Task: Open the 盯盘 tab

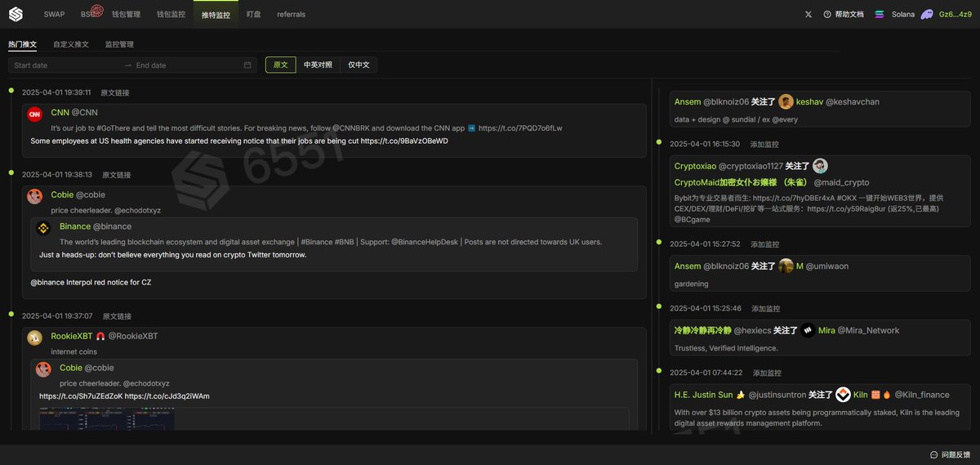Action: pos(253,14)
